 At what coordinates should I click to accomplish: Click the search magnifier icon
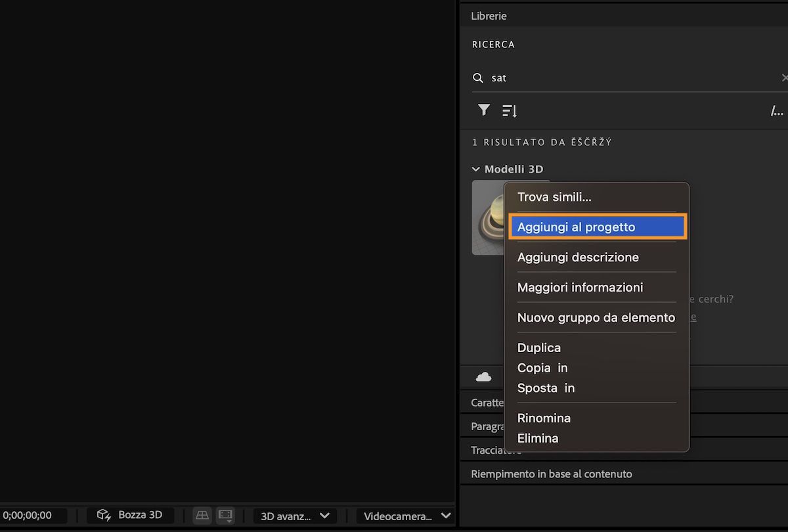tap(477, 78)
